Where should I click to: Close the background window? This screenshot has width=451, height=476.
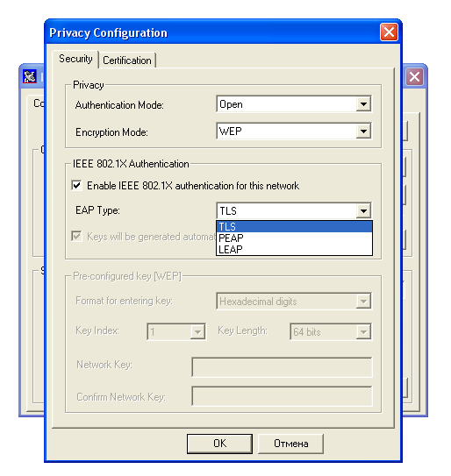pos(414,77)
